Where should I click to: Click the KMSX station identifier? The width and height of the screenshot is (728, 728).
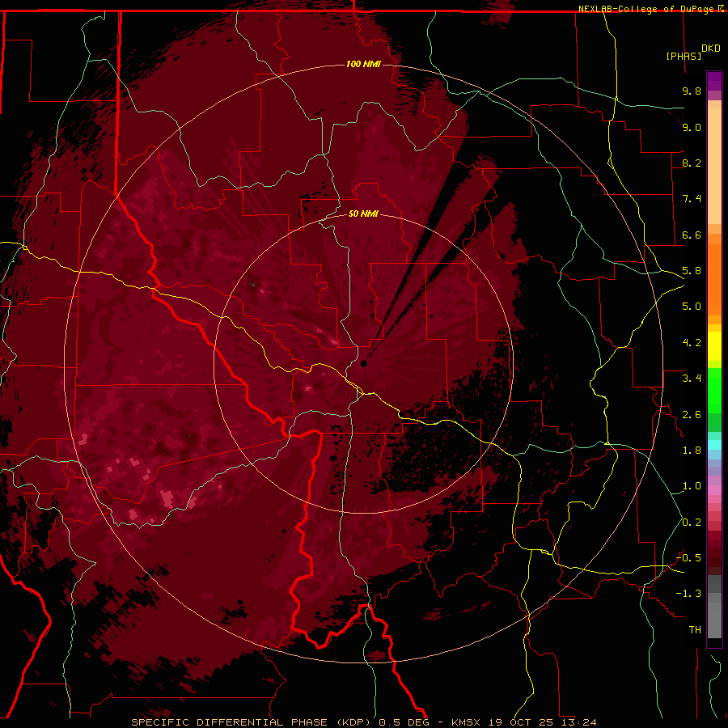[468, 722]
